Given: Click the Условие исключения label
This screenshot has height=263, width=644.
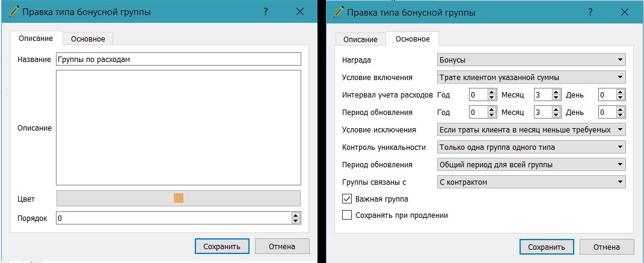Looking at the screenshot, I should [379, 130].
